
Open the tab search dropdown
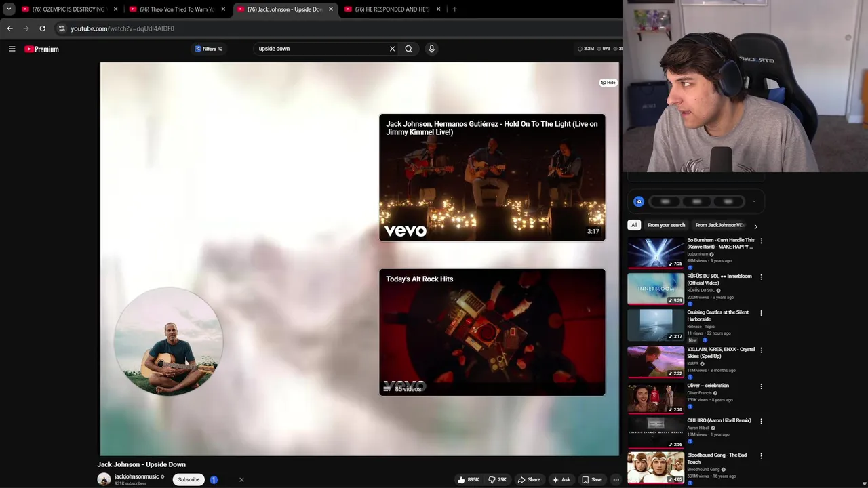click(9, 9)
